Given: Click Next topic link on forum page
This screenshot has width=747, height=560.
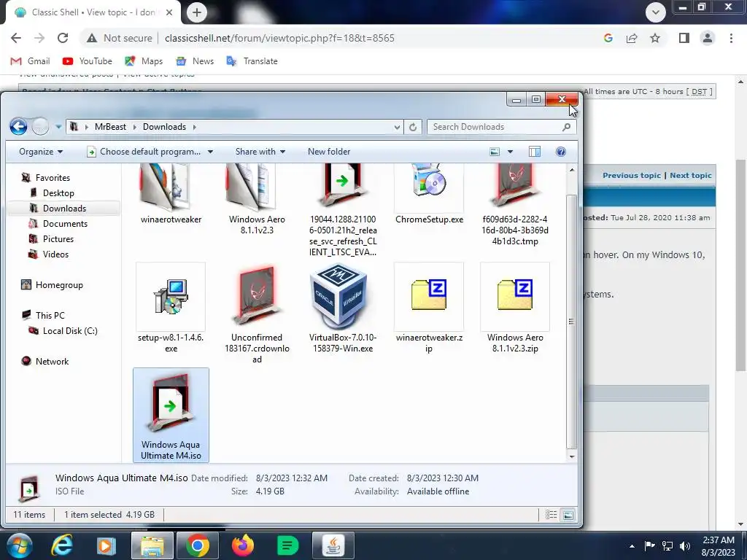Looking at the screenshot, I should (x=690, y=175).
